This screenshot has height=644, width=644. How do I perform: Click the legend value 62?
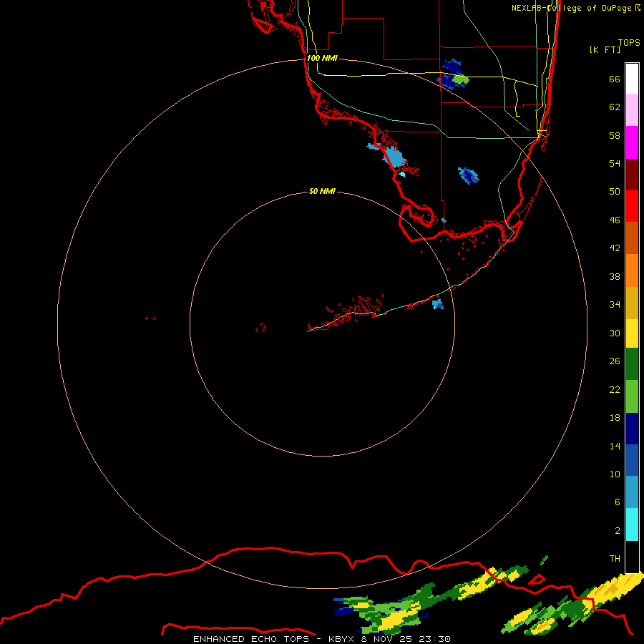615,107
